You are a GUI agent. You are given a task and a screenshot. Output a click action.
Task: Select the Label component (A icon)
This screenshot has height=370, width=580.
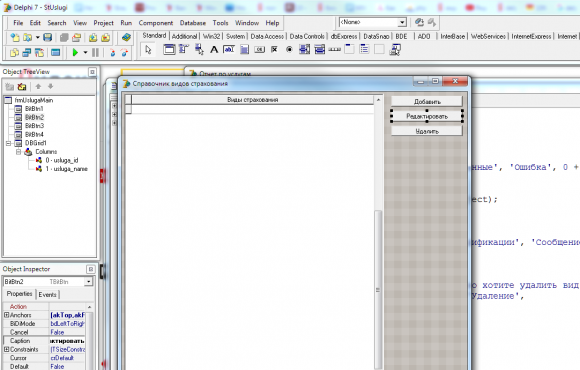(x=214, y=49)
